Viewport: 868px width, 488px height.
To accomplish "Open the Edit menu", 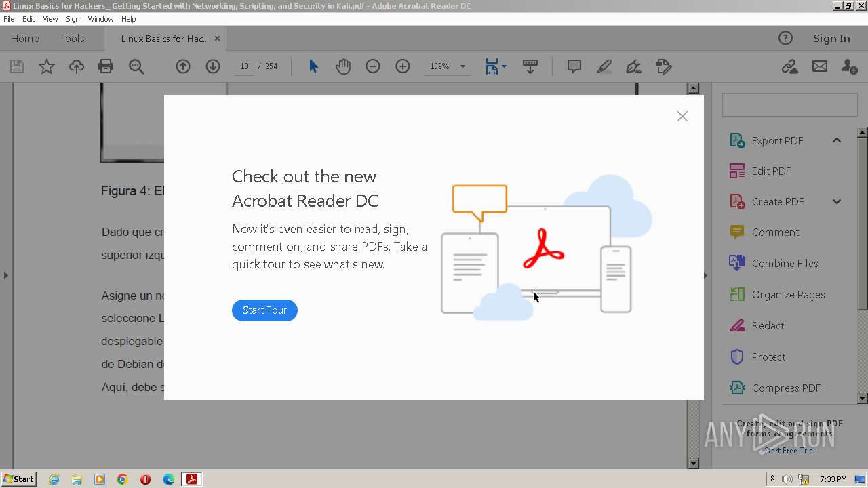I will point(28,19).
